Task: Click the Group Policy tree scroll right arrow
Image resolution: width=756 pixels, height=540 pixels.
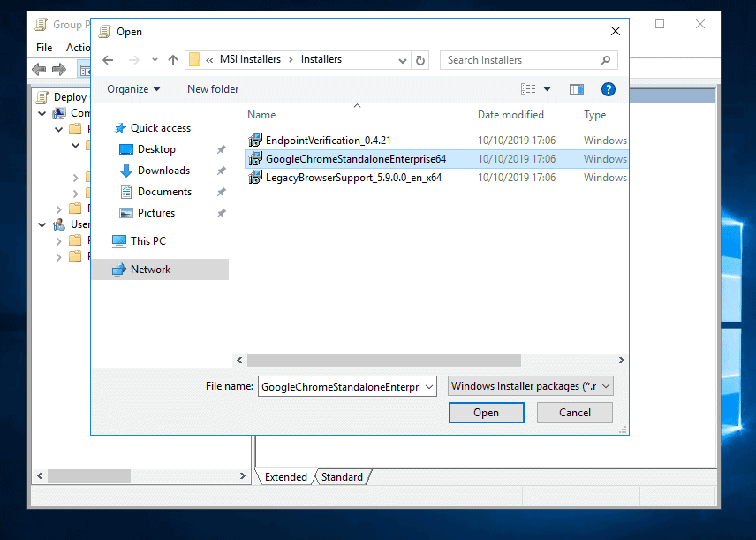Action: coord(243,476)
